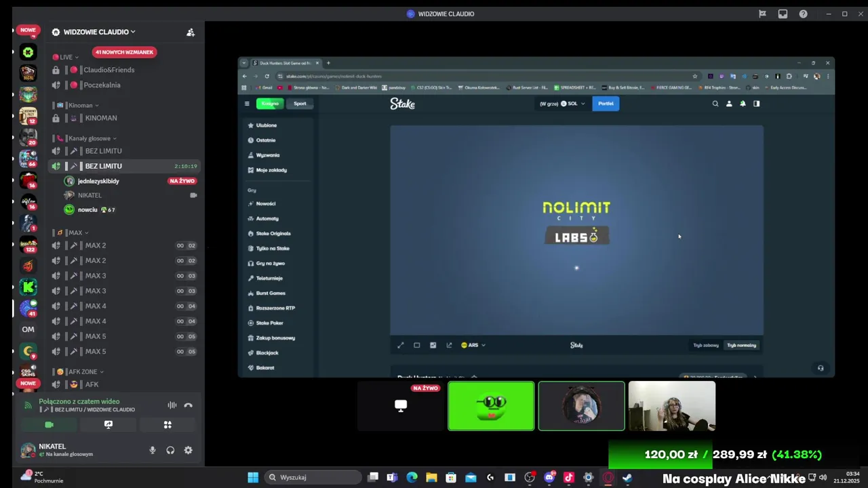Open the SOL currency dropdown
Image resolution: width=868 pixels, height=488 pixels.
coord(573,104)
